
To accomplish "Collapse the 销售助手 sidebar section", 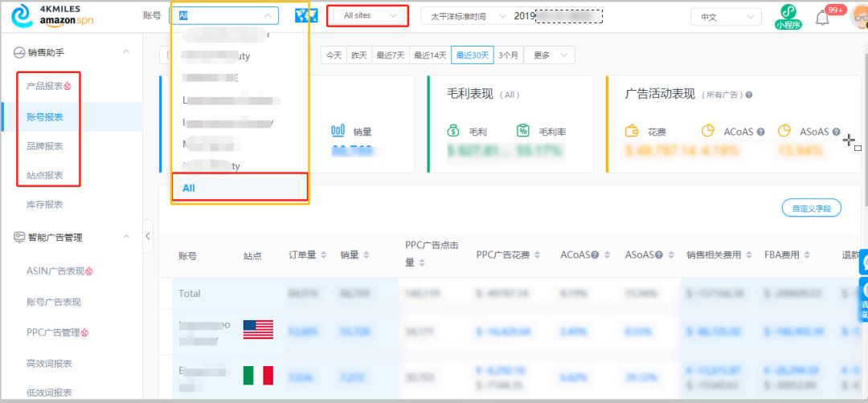I will click(x=126, y=52).
